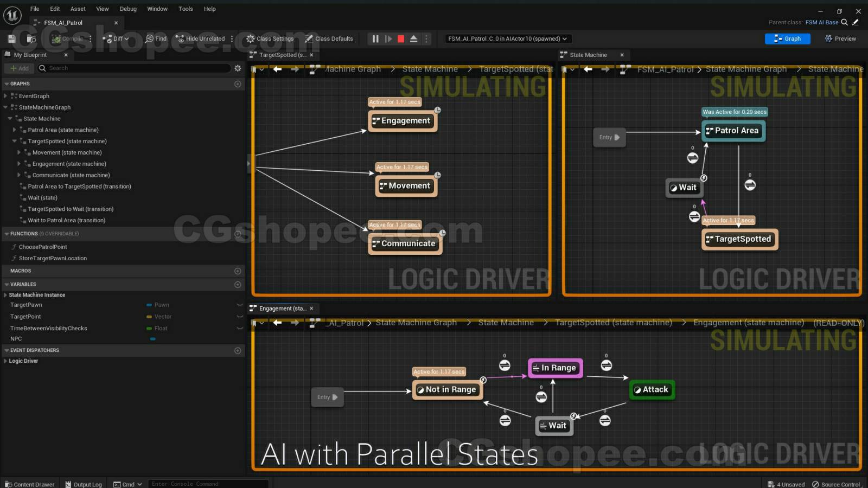The height and width of the screenshot is (488, 868).
Task: Click the back arrow in the Engagement graph
Action: pyautogui.click(x=277, y=323)
